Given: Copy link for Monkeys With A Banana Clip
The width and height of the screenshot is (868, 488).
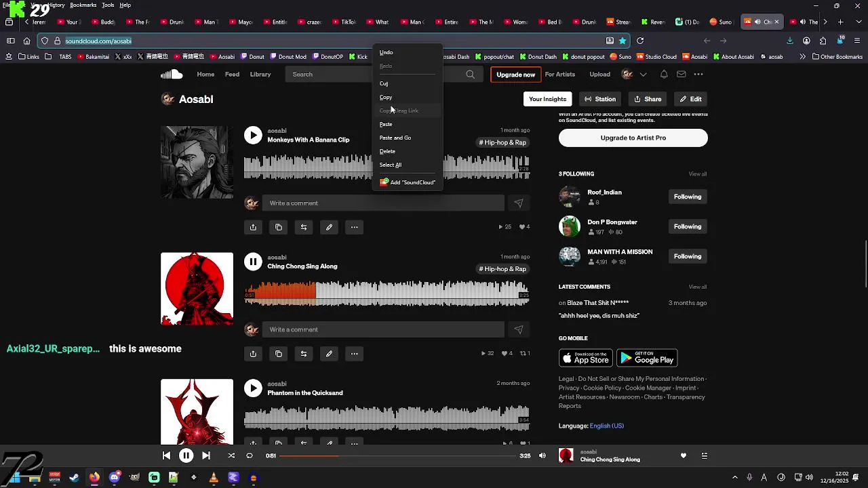Looking at the screenshot, I should point(278,227).
